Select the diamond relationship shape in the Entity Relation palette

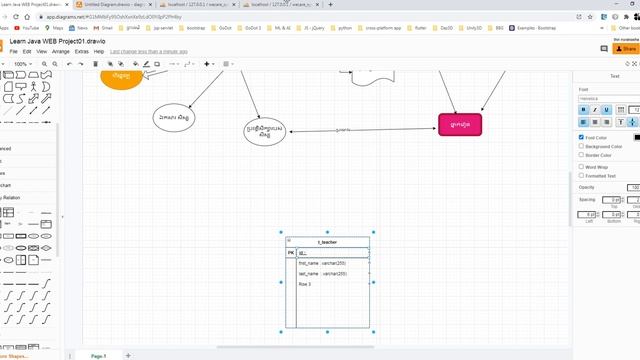(x=46, y=248)
